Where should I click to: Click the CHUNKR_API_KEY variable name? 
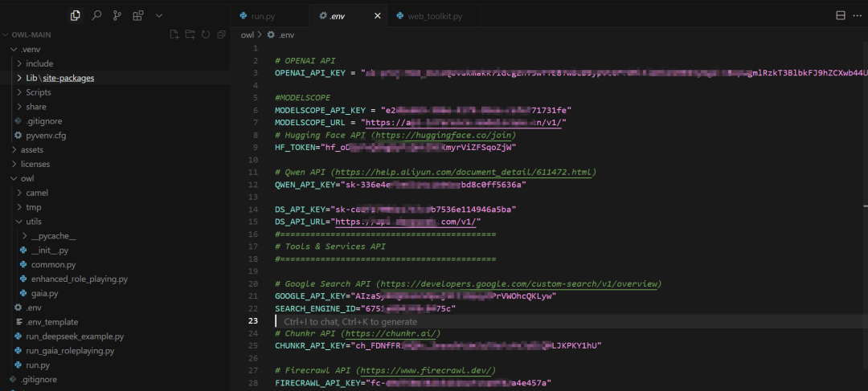coord(310,346)
